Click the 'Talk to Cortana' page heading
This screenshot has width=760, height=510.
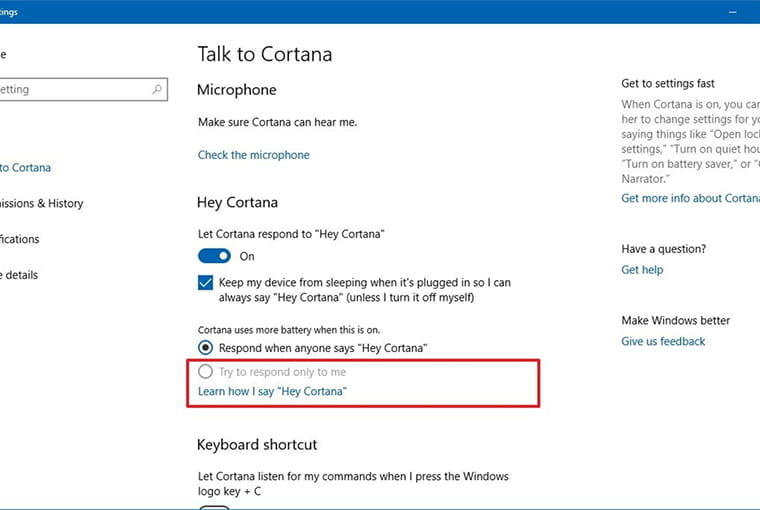pyautogui.click(x=264, y=54)
